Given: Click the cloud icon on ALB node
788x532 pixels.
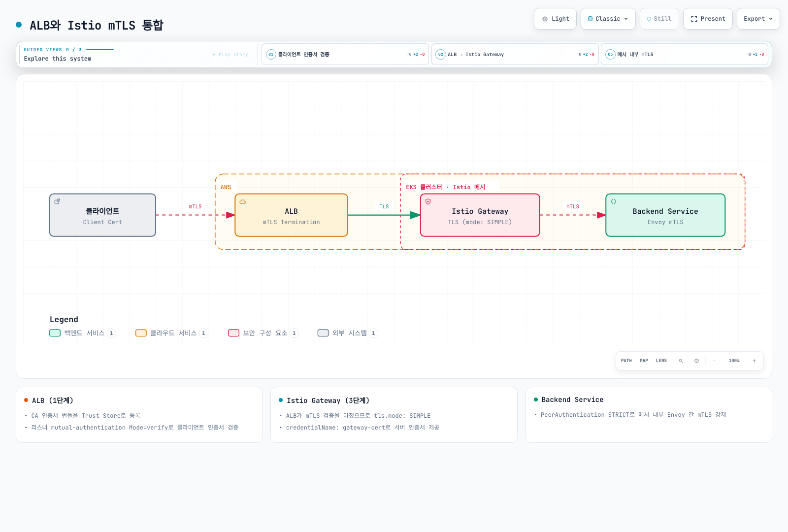Looking at the screenshot, I should coord(242,201).
